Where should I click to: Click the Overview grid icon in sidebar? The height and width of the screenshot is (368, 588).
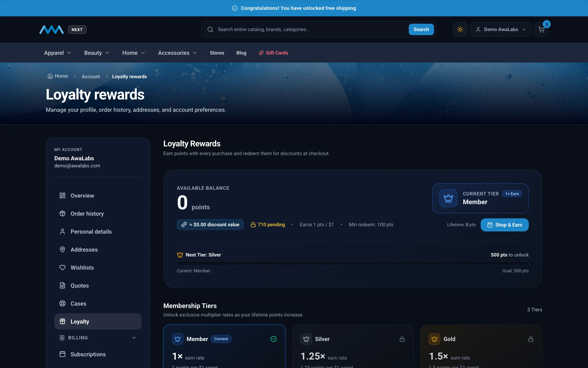[x=62, y=195]
